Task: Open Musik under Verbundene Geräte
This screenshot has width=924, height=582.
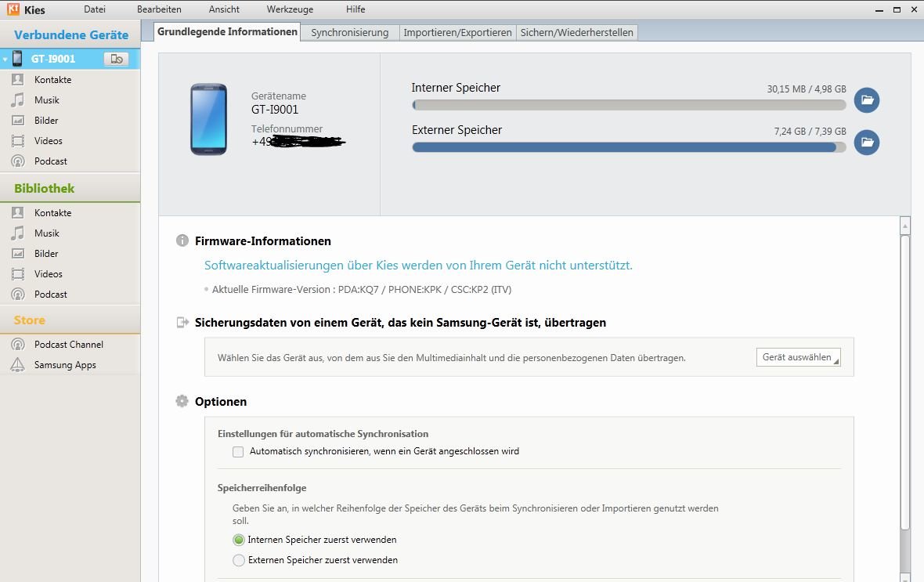Action: tap(46, 100)
